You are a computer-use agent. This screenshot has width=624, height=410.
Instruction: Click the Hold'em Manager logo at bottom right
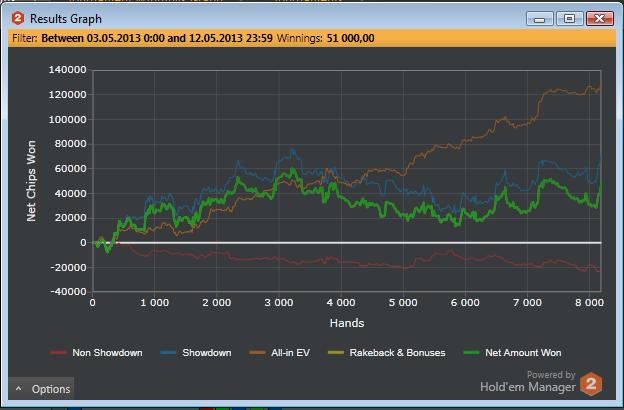click(591, 384)
